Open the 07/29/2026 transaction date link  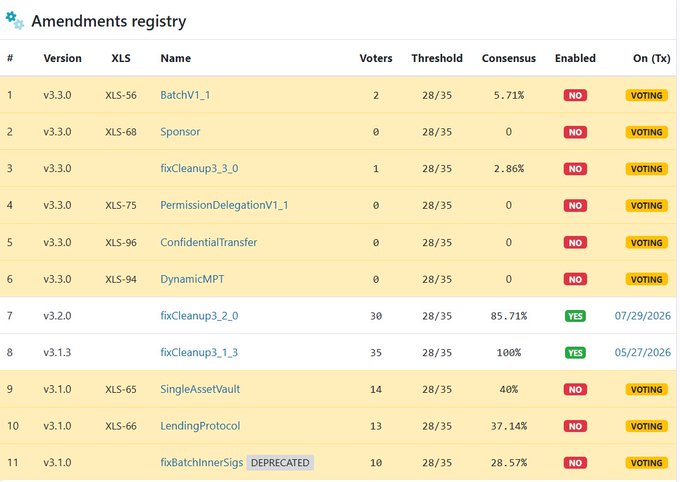(643, 316)
